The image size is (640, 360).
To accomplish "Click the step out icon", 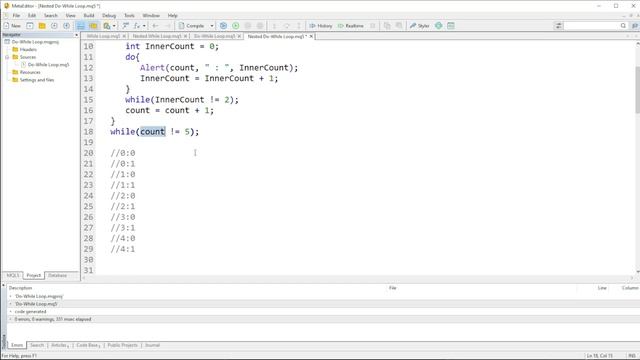I will pos(299,26).
